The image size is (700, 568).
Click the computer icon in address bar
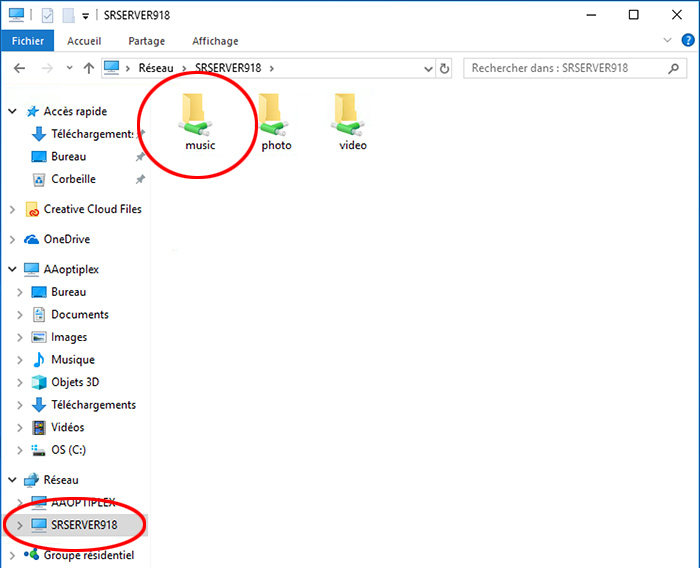pos(112,68)
